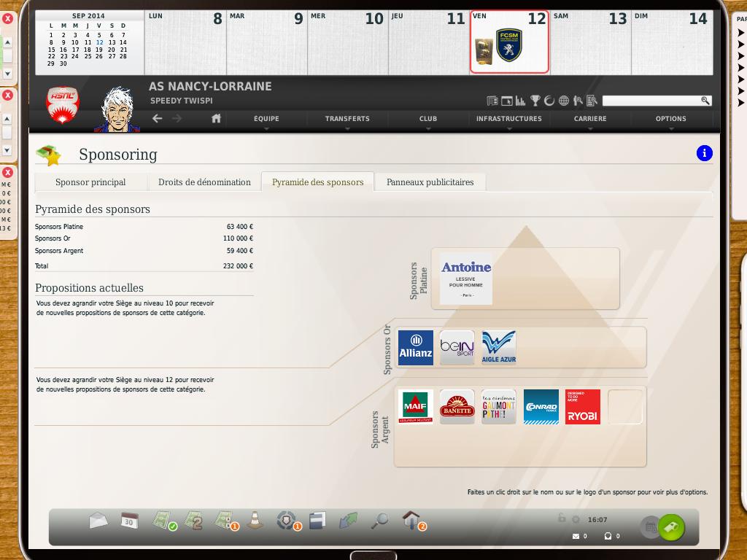Open the pitch icon with green checkmark
This screenshot has width=747, height=560.
(x=164, y=521)
